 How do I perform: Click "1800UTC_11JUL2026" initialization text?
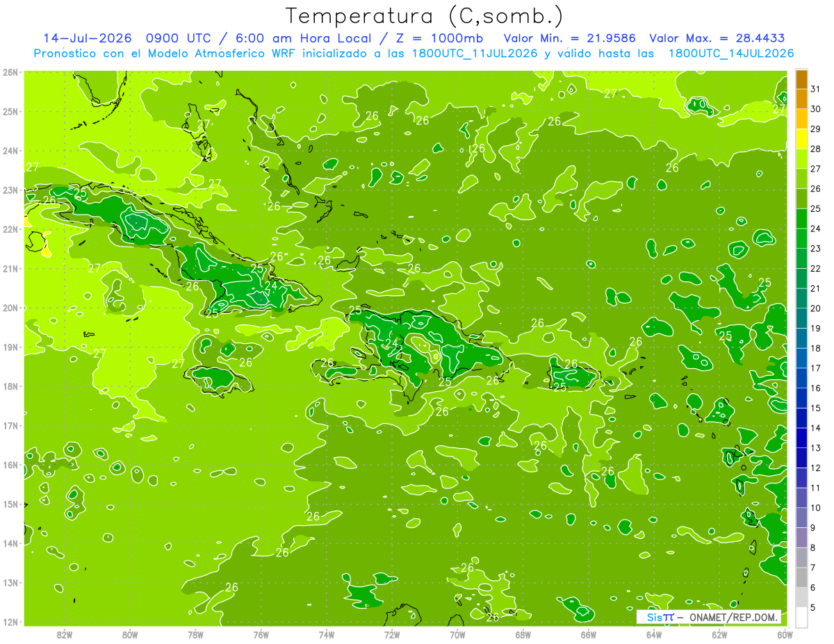pos(473,53)
